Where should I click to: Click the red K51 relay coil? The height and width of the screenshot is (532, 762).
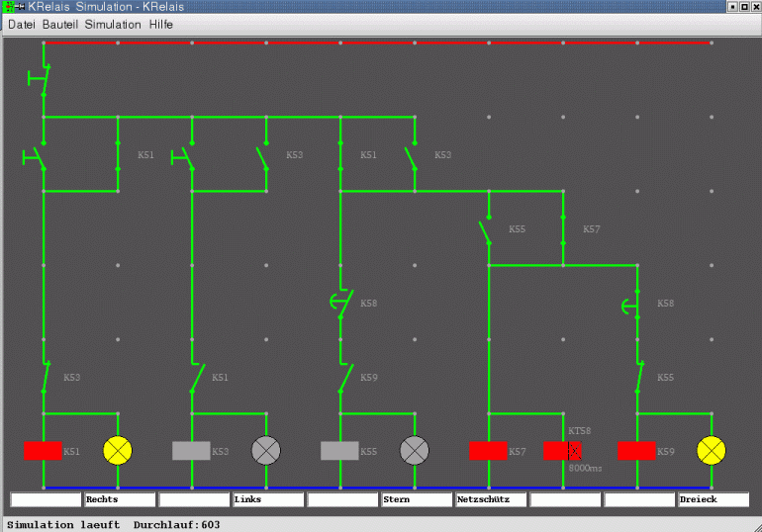tap(43, 451)
